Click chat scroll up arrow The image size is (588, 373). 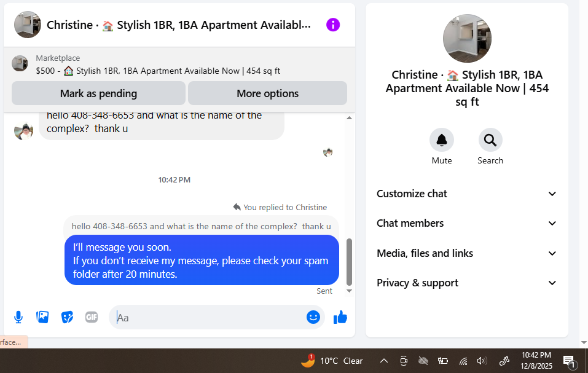point(349,118)
